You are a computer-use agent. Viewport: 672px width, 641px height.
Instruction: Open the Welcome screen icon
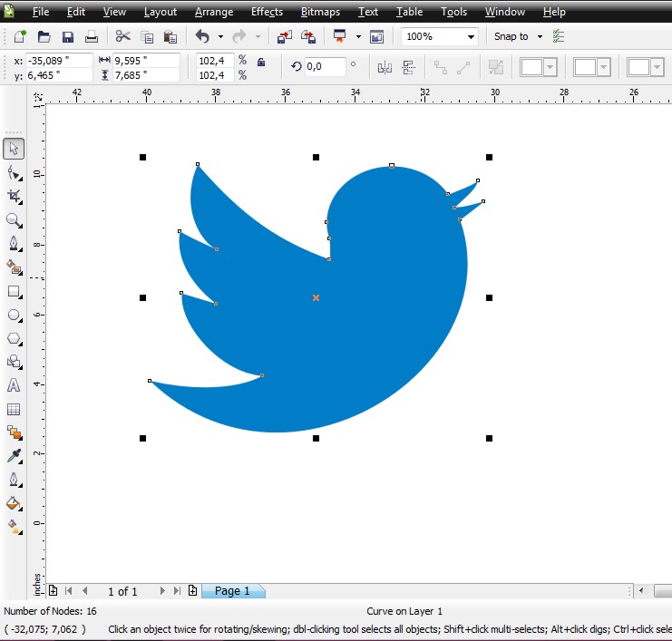coord(376,37)
